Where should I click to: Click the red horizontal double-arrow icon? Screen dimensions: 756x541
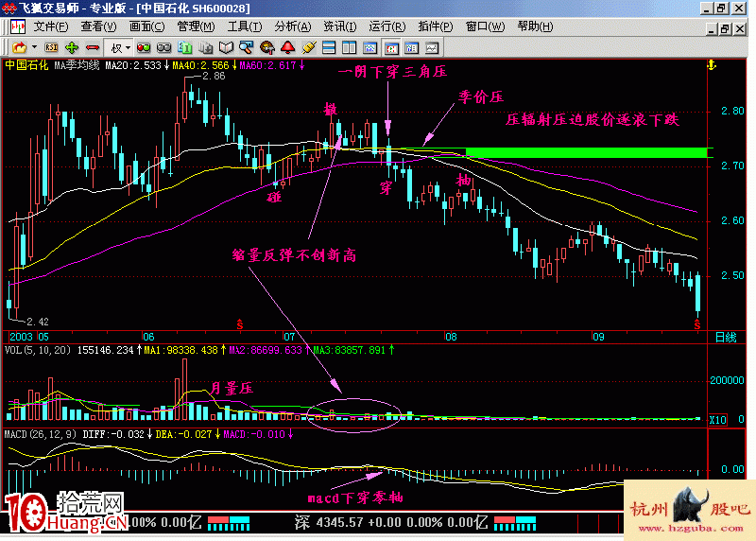[92, 47]
